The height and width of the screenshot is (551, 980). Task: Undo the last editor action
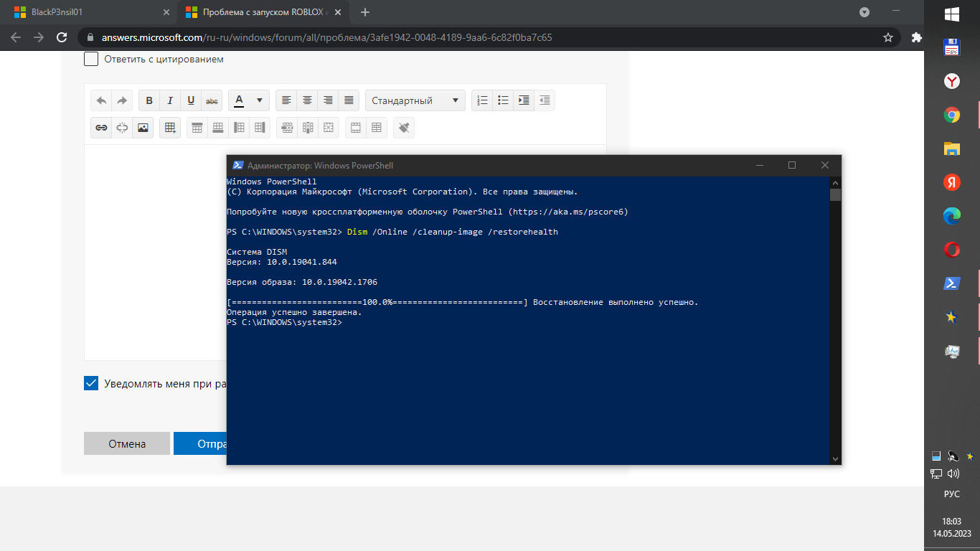coord(101,100)
